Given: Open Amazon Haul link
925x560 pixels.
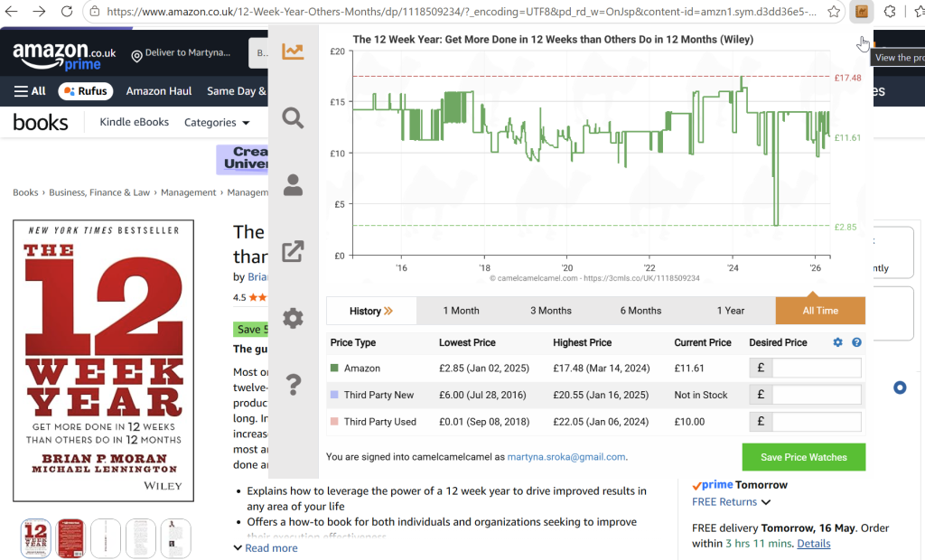Looking at the screenshot, I should (x=159, y=91).
